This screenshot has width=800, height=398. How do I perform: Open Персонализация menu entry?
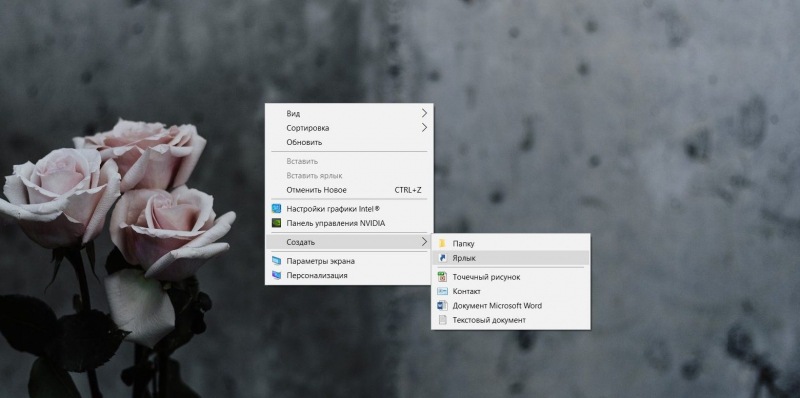click(x=349, y=275)
